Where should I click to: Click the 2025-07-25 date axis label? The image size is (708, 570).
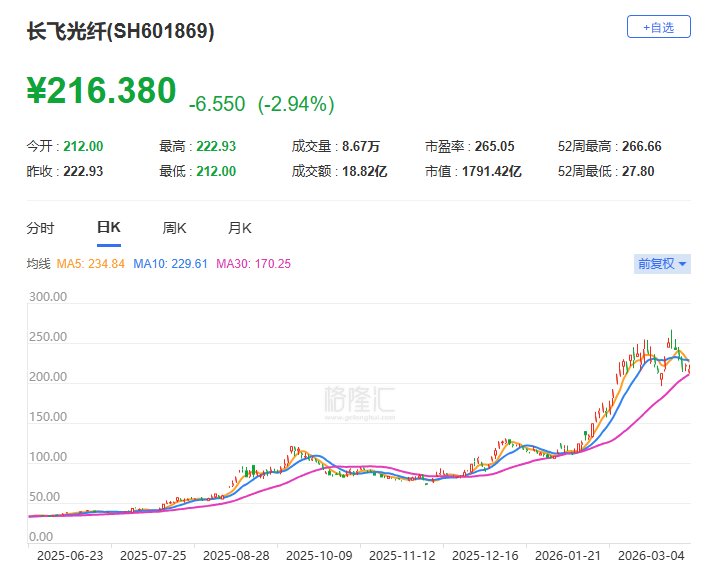[x=153, y=556]
